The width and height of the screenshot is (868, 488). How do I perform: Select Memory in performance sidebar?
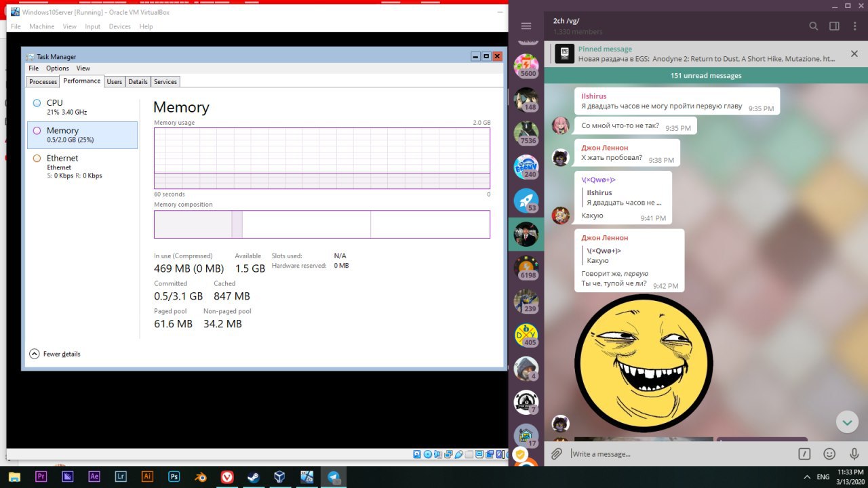pyautogui.click(x=82, y=135)
